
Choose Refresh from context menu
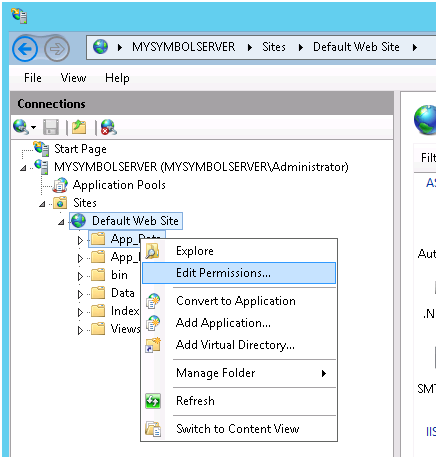[239, 401]
